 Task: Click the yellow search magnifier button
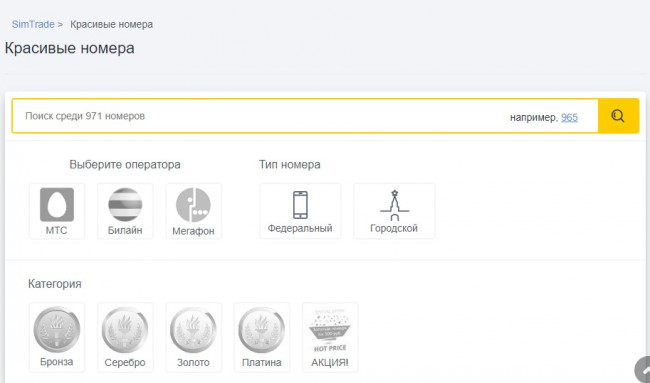(x=618, y=116)
